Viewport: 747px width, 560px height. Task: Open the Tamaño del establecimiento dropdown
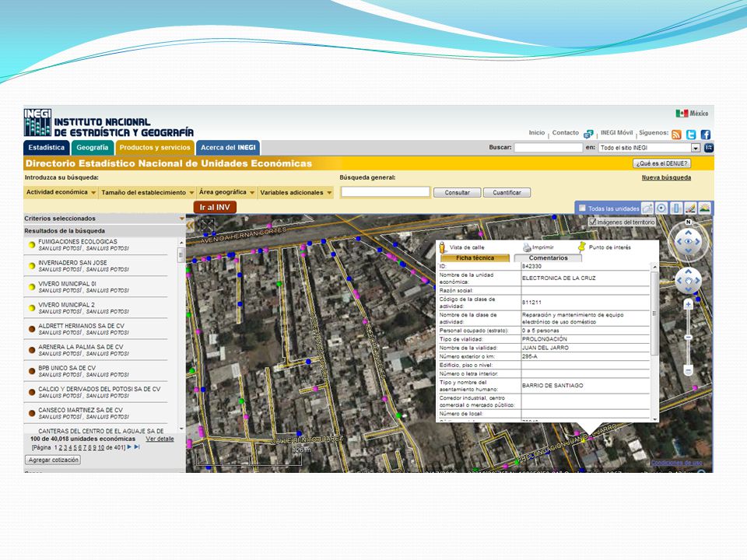pyautogui.click(x=148, y=192)
